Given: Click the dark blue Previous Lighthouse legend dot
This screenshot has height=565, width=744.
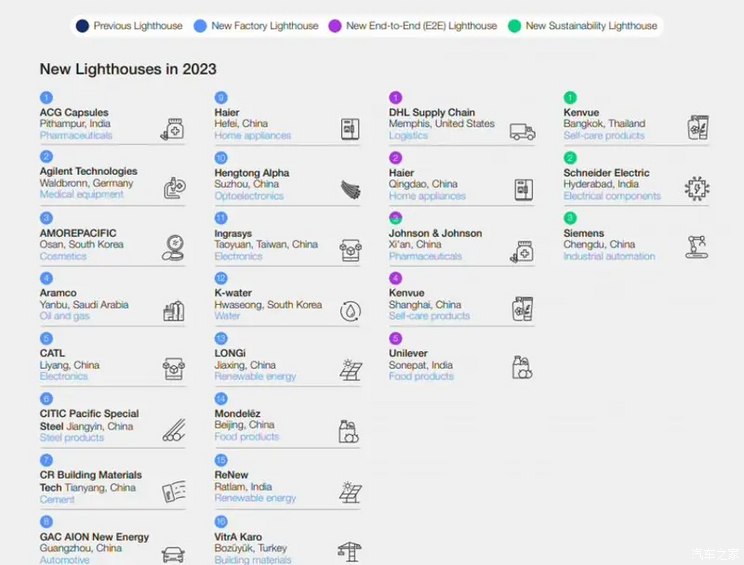Looking at the screenshot, I should tap(83, 25).
